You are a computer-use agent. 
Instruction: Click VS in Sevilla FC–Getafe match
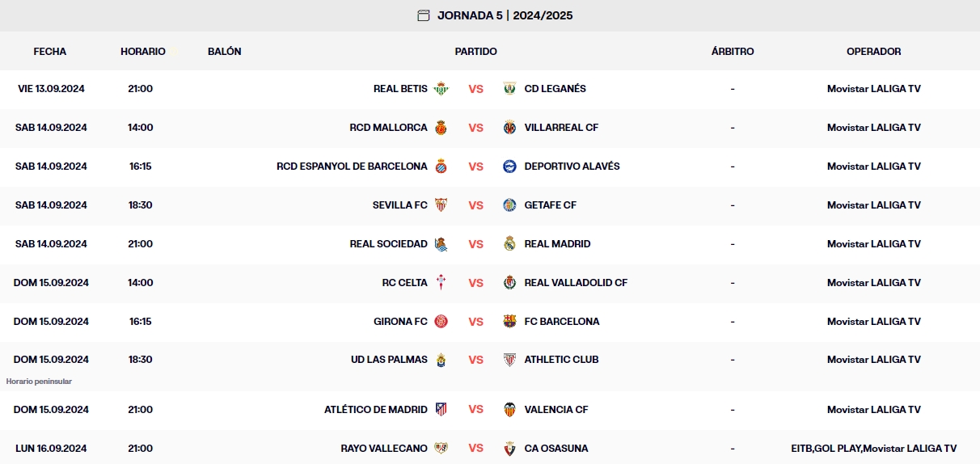click(475, 205)
